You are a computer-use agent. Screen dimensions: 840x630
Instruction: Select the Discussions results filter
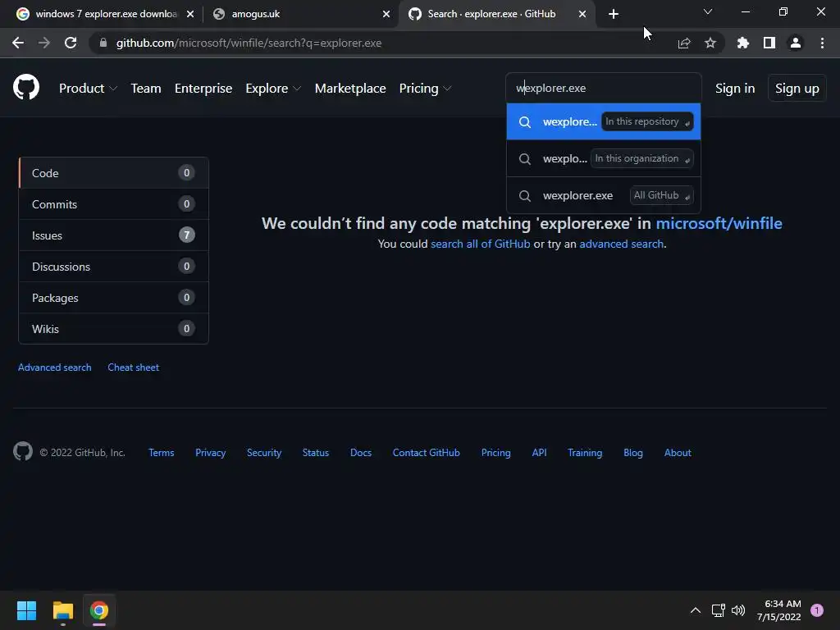[113, 267]
